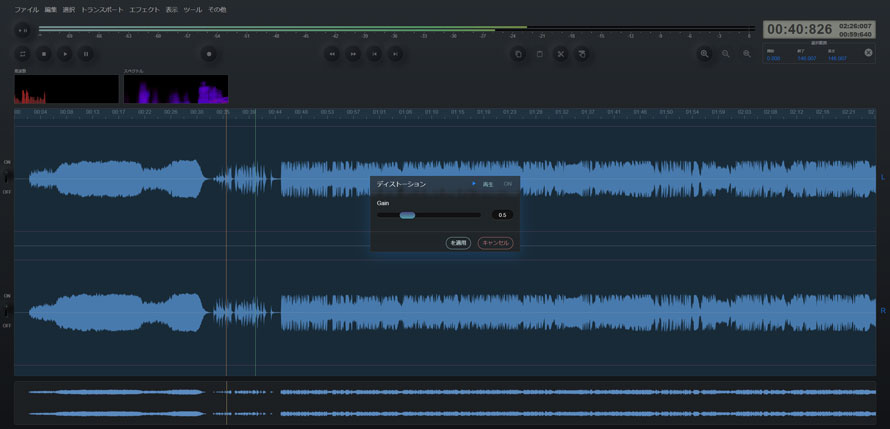Cut the selection with the scissors icon
The height and width of the screenshot is (429, 890).
[x=560, y=54]
